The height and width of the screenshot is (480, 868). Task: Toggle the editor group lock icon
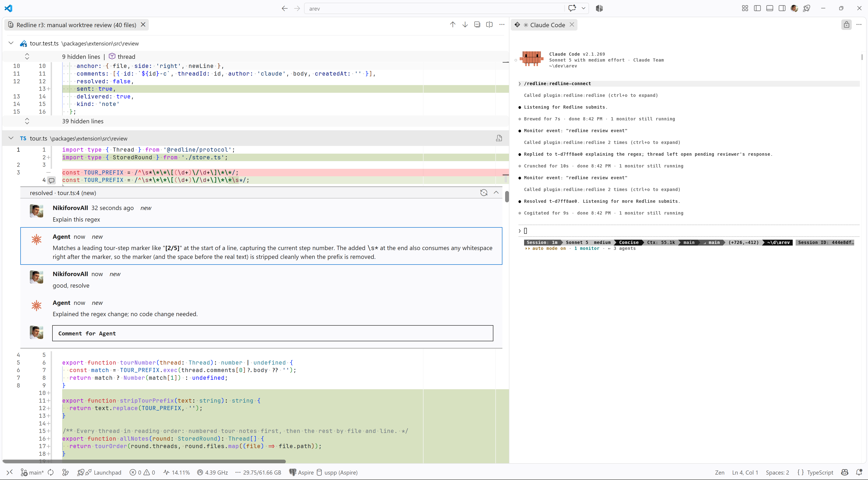pyautogui.click(x=847, y=25)
